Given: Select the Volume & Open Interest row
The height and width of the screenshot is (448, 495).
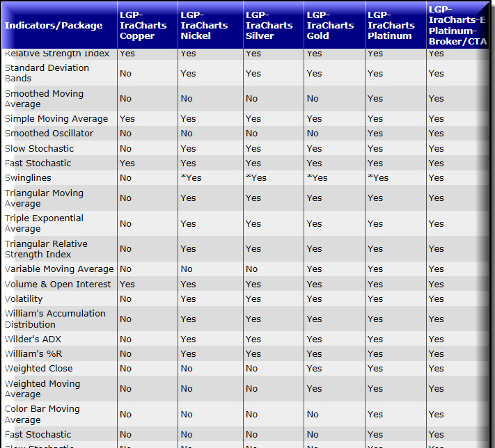Looking at the screenshot, I should point(245,285).
